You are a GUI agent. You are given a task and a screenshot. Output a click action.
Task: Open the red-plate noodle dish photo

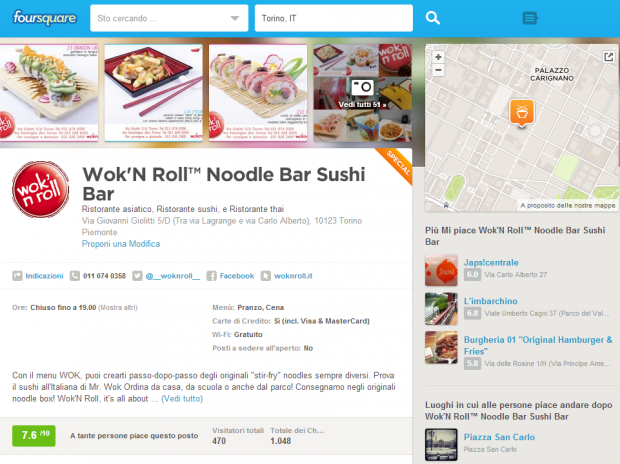coord(153,93)
